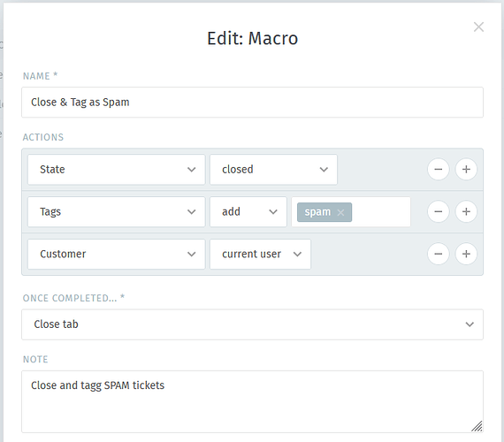
Task: Add a row after Customer action
Action: (466, 254)
